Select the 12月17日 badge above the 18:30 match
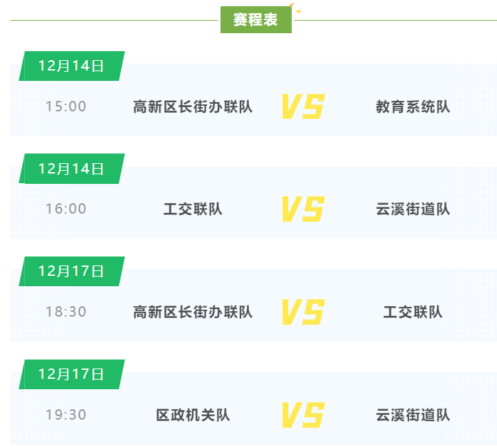 coord(71,271)
